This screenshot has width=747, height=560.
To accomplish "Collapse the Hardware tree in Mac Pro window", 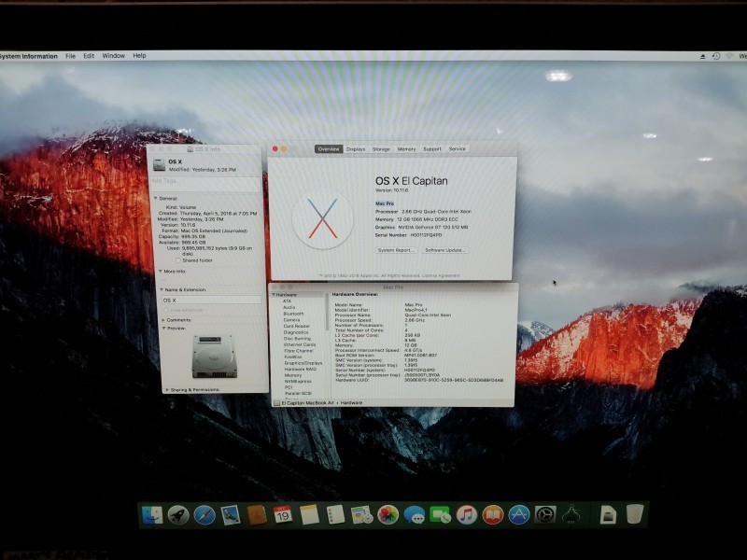I will click(x=274, y=295).
